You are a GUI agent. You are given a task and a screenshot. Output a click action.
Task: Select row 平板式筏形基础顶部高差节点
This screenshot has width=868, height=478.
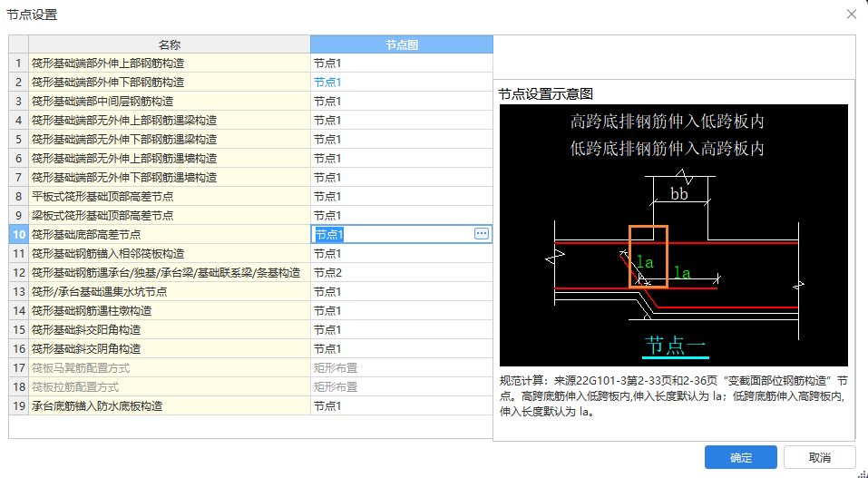tap(170, 196)
